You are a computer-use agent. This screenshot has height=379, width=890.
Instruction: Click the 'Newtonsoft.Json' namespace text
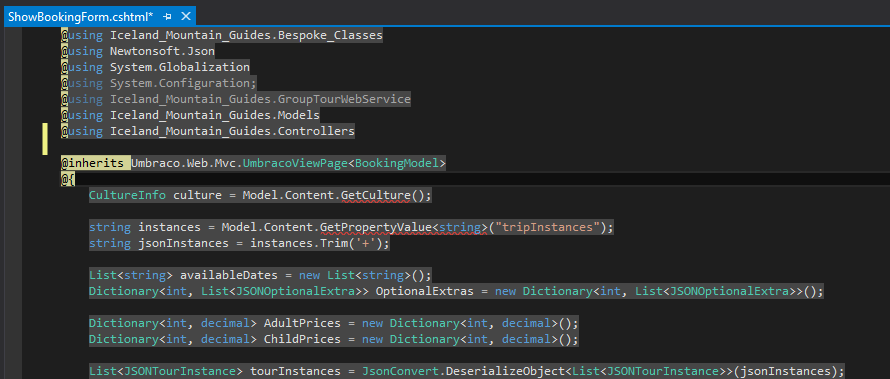coord(162,51)
